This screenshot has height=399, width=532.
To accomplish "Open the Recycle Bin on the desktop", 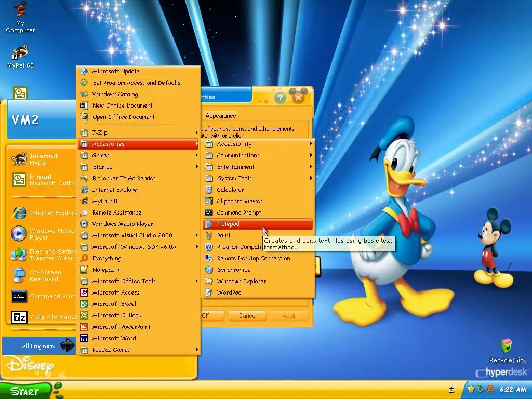I will (x=507, y=351).
